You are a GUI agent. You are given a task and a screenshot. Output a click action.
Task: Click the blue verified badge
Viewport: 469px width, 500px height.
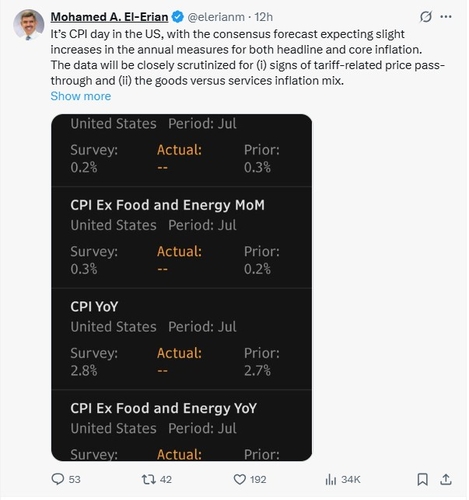click(177, 17)
